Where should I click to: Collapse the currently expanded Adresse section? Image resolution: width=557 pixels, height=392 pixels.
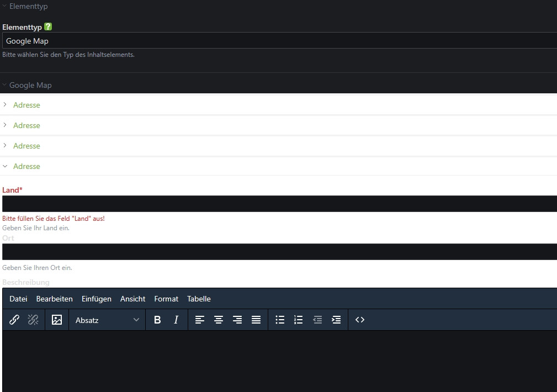pyautogui.click(x=26, y=166)
